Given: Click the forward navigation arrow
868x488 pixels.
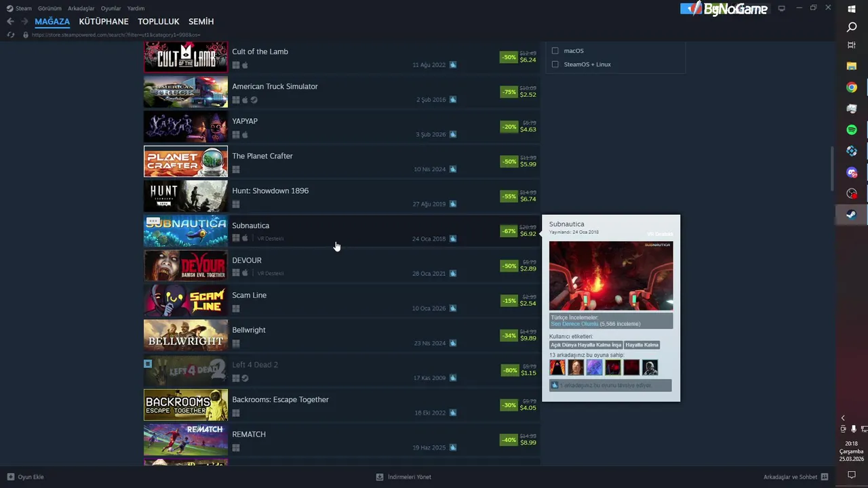Looking at the screenshot, I should click(x=24, y=22).
